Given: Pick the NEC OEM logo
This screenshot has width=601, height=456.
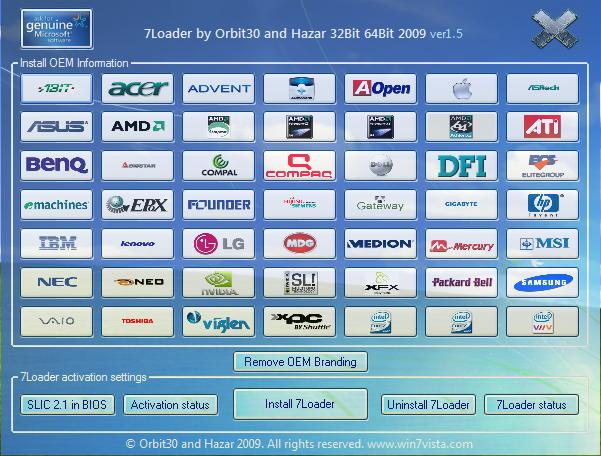Looking at the screenshot, I should (x=56, y=283).
